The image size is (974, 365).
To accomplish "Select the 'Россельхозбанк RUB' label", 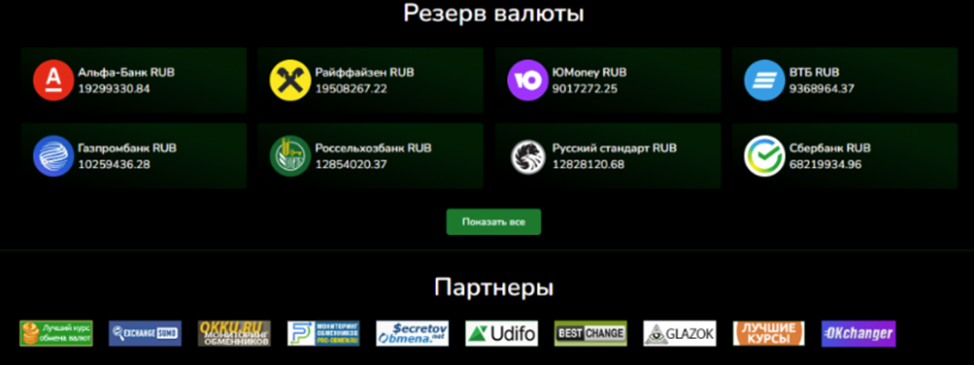I will [x=373, y=148].
